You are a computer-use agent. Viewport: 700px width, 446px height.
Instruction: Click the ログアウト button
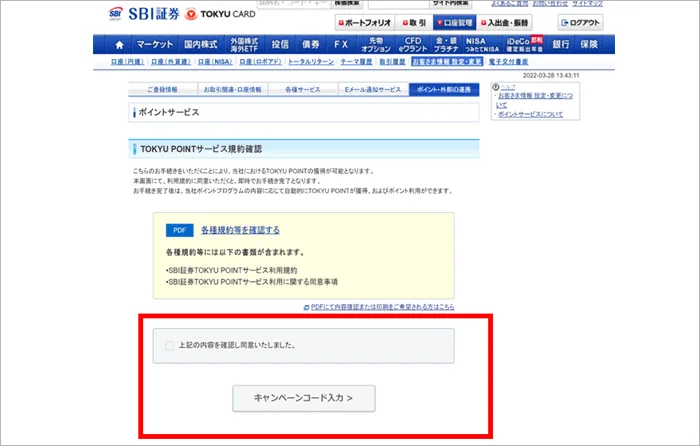[580, 23]
